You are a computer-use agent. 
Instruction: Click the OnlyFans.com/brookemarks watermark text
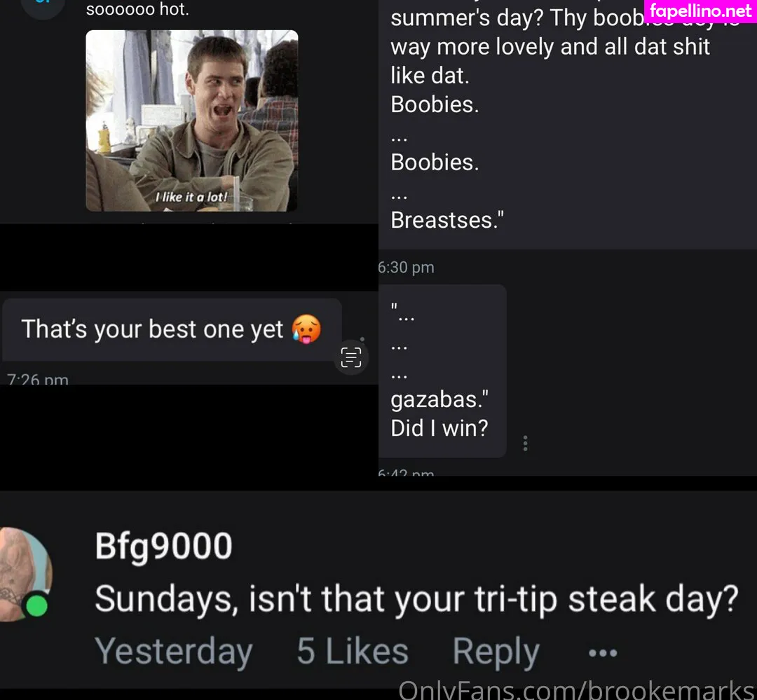(x=576, y=690)
